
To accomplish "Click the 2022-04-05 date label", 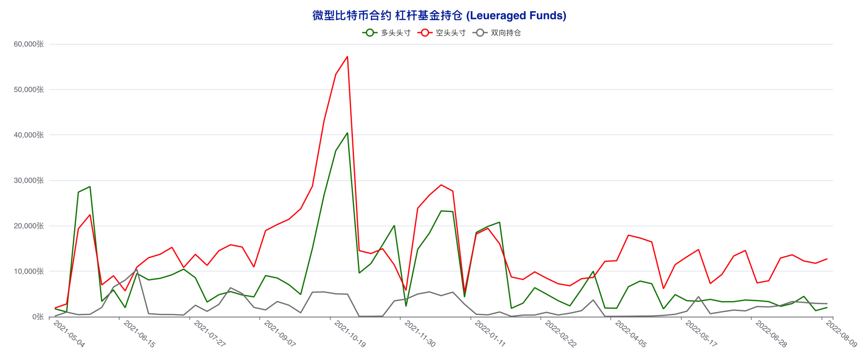I will (x=631, y=334).
